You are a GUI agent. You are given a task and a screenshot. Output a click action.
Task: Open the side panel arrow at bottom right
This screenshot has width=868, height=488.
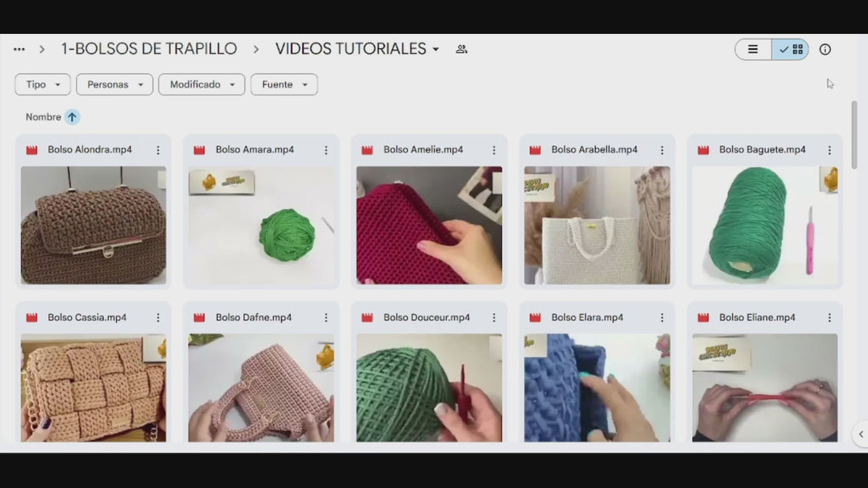tap(860, 434)
